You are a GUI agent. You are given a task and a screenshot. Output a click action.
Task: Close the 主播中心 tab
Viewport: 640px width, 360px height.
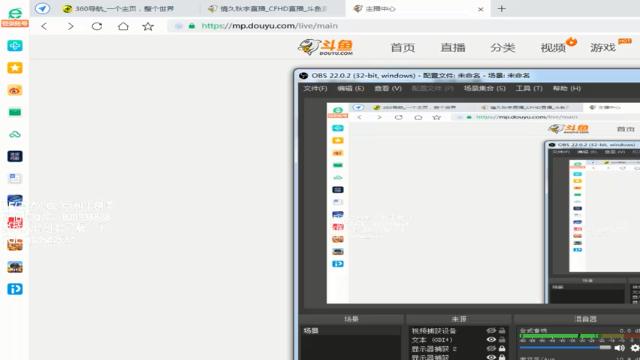pyautogui.click(x=480, y=9)
